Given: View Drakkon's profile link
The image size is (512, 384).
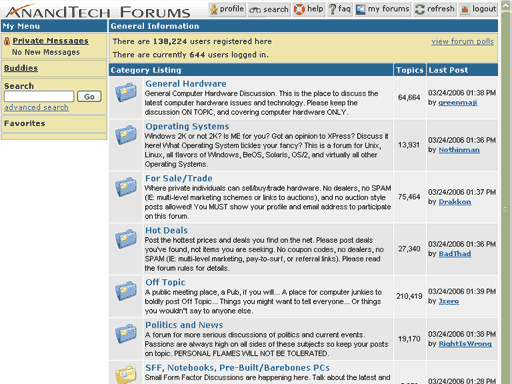Looking at the screenshot, I should [455, 202].
